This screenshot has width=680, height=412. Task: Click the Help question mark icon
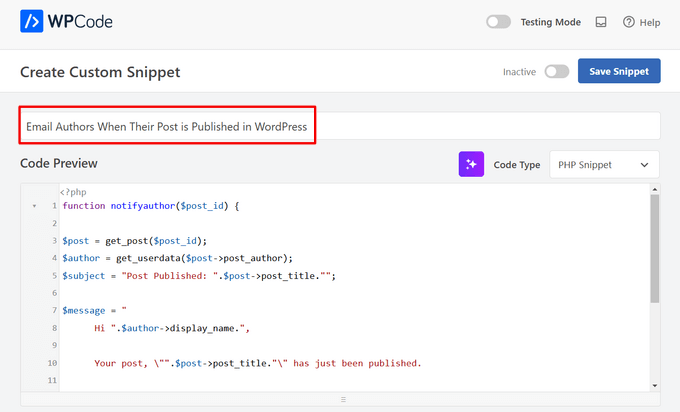628,22
